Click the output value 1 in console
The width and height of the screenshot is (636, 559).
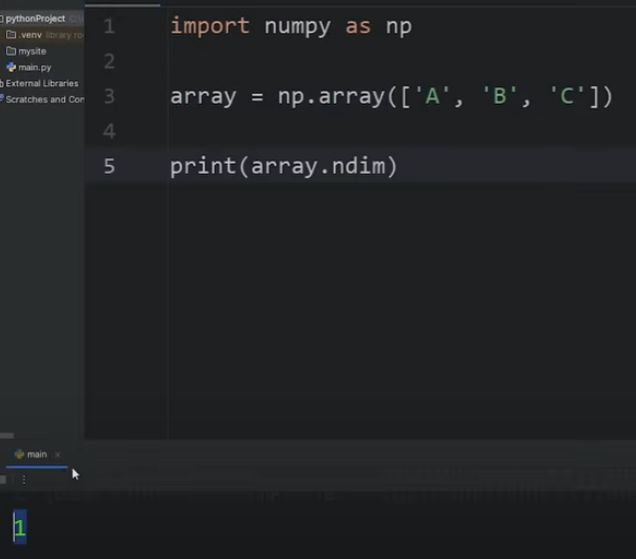click(19, 528)
